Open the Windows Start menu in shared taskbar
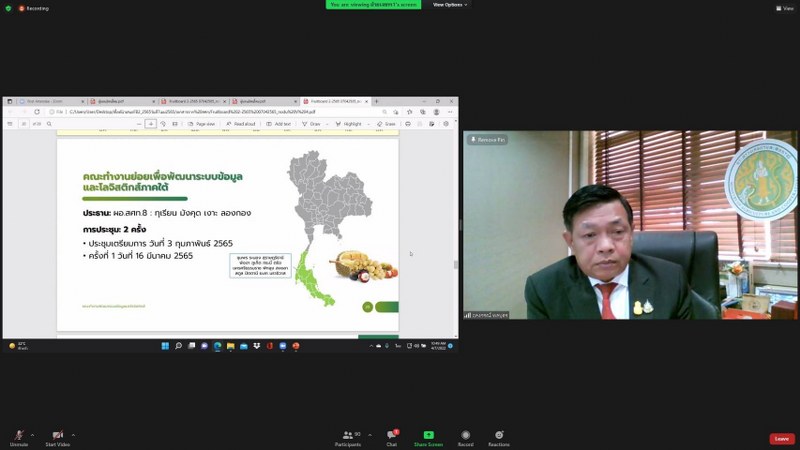Image resolution: width=800 pixels, height=450 pixels. coord(165,346)
